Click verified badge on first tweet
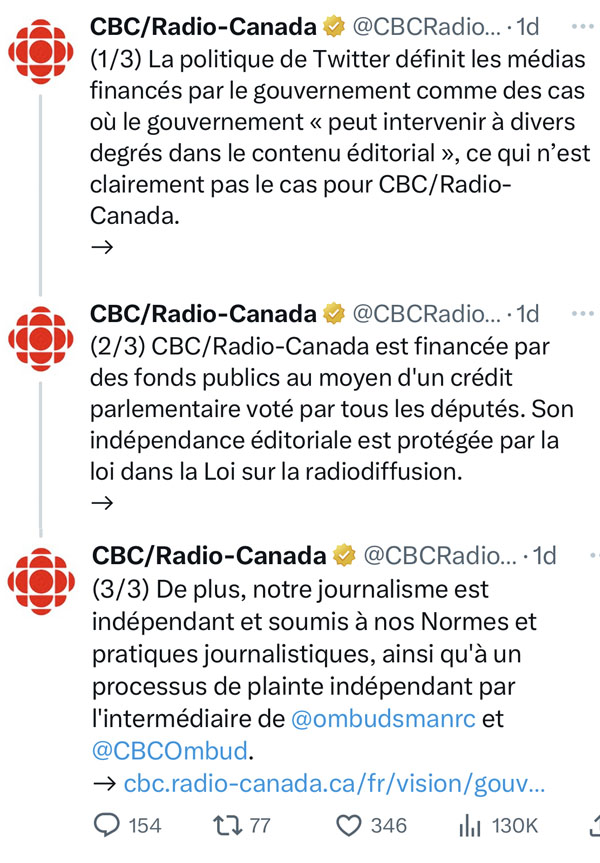 pyautogui.click(x=333, y=26)
